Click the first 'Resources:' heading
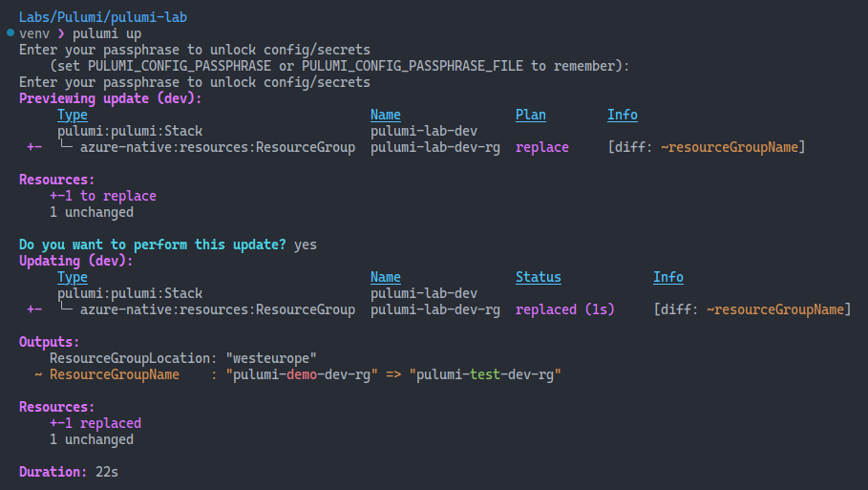This screenshot has width=868, height=490. click(x=57, y=180)
